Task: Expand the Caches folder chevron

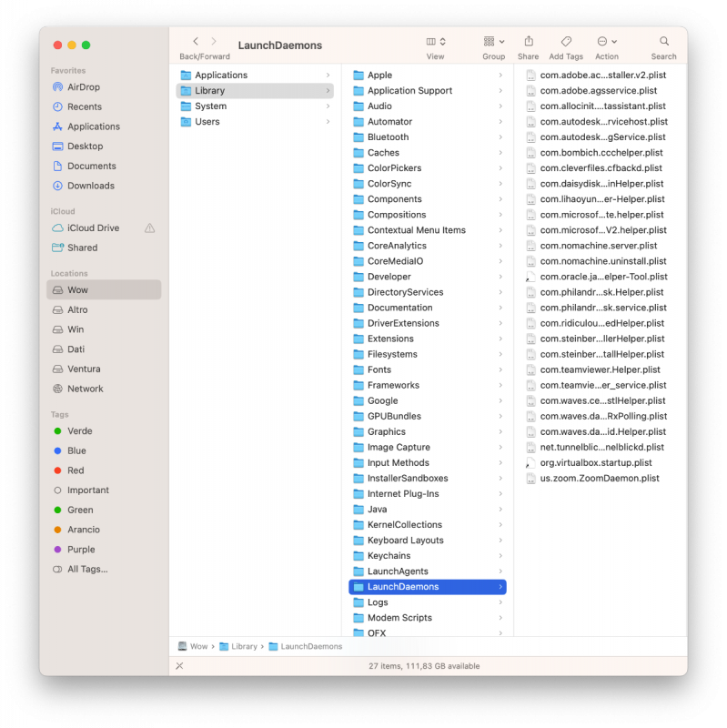Action: pyautogui.click(x=500, y=153)
